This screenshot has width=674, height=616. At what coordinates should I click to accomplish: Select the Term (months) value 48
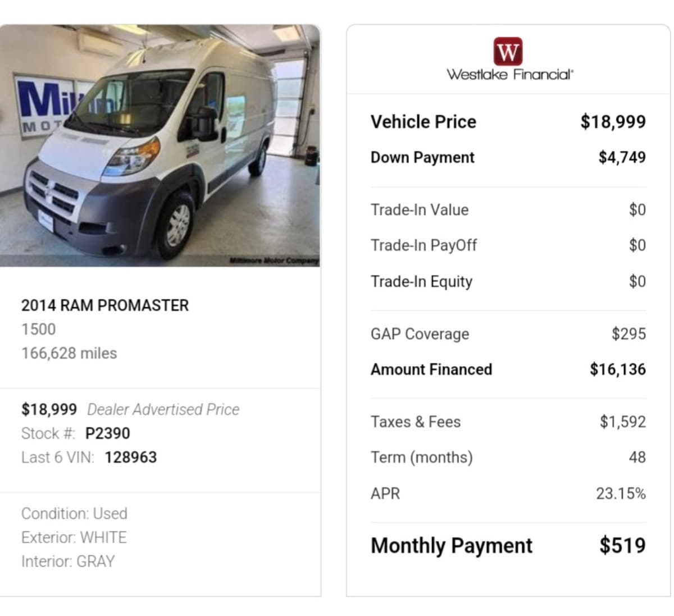click(637, 457)
